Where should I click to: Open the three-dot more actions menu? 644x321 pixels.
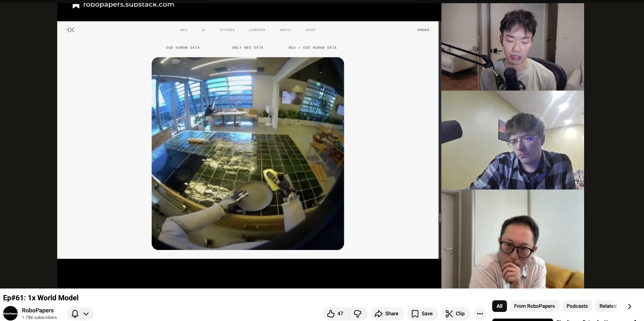click(479, 313)
